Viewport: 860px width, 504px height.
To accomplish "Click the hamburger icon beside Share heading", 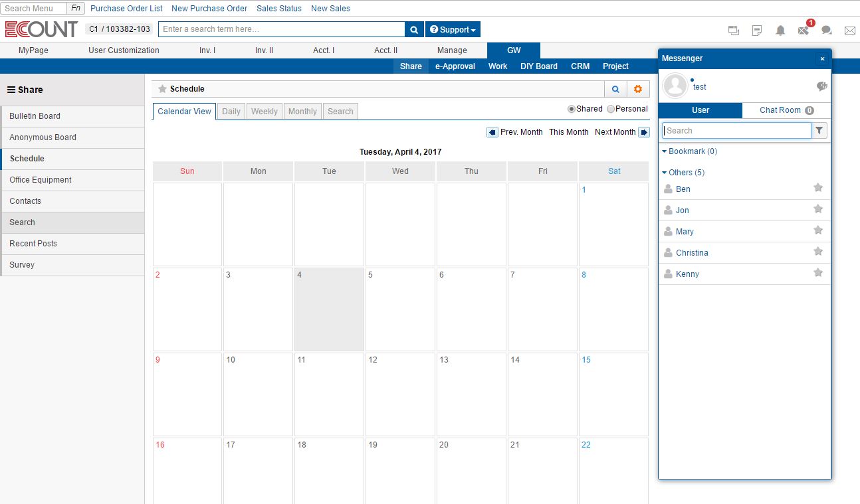I will coord(11,90).
